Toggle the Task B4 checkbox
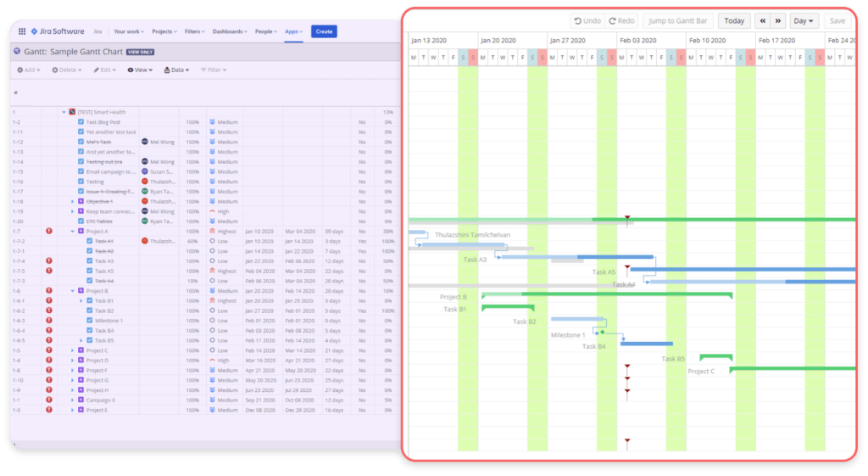This screenshot has width=868, height=476. pos(90,330)
